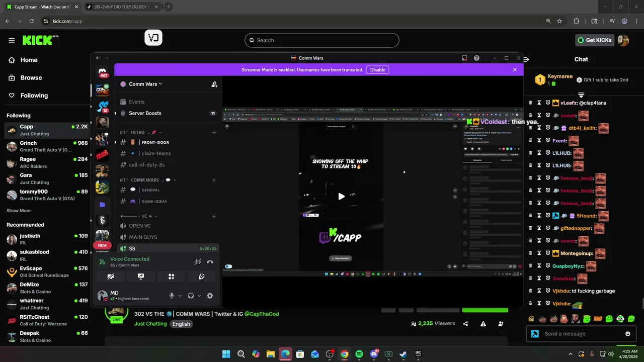Share the Capp stream

tap(465, 324)
